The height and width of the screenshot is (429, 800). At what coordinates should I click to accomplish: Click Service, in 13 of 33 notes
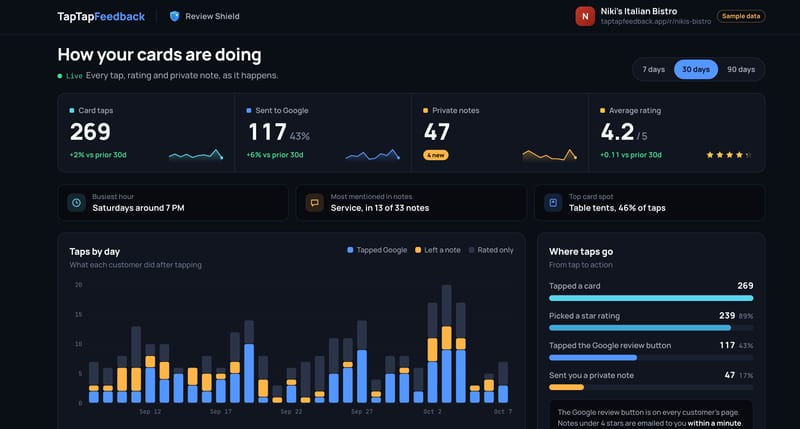(x=380, y=208)
